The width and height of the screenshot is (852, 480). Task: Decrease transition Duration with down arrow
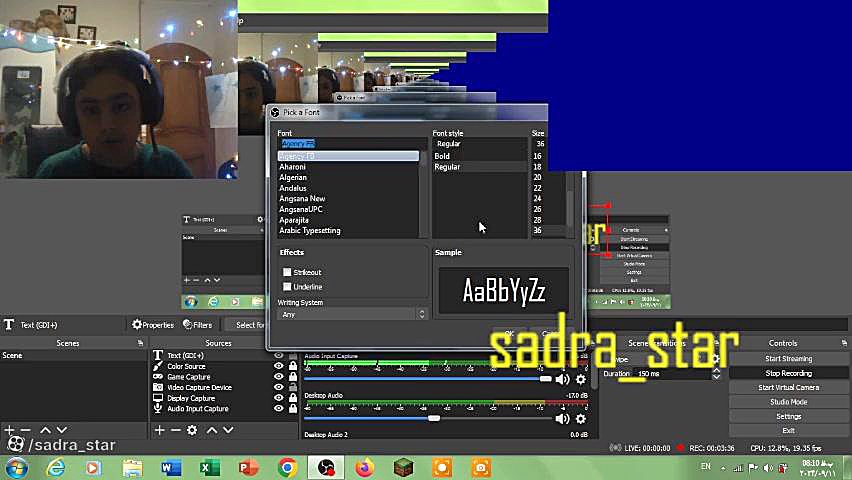[x=717, y=377]
